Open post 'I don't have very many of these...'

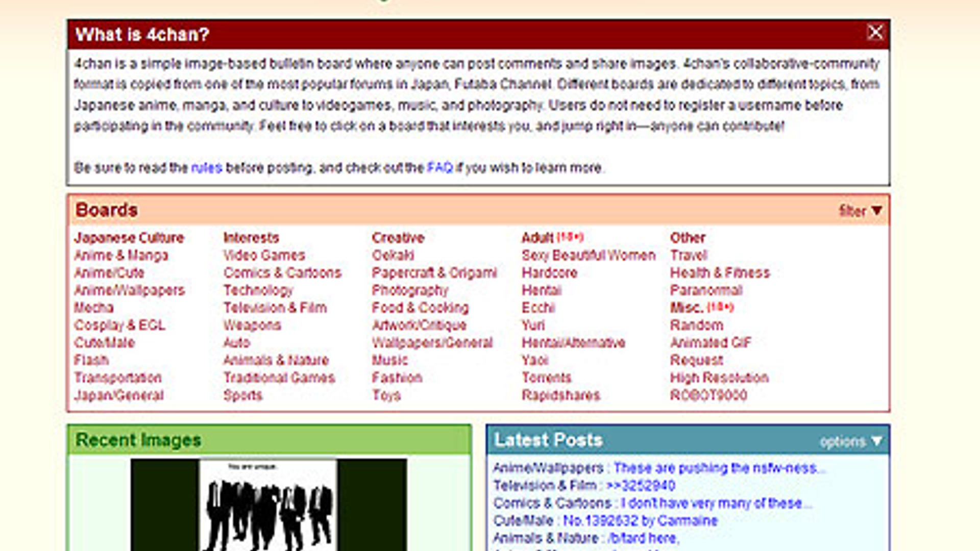717,503
